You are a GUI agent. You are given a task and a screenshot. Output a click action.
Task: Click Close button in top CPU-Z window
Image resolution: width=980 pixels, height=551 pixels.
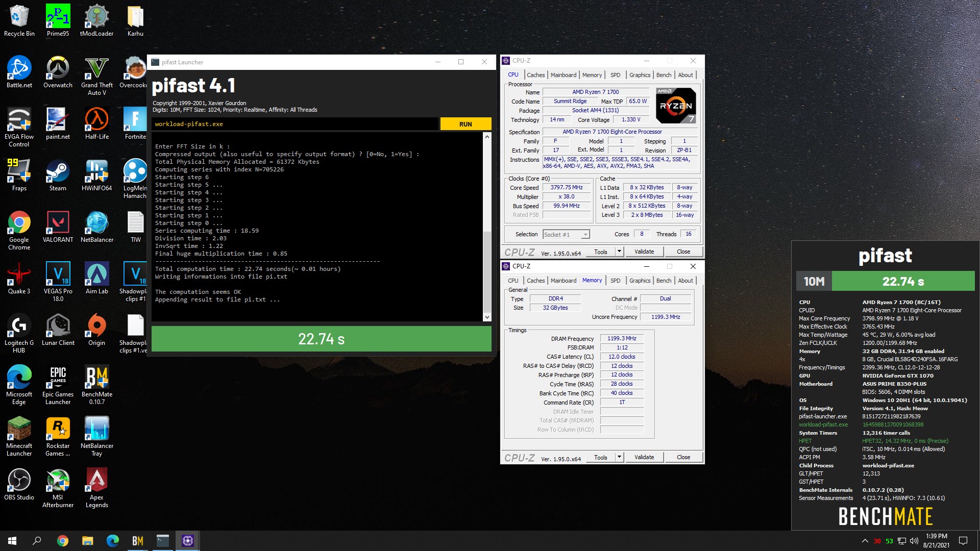pos(683,252)
